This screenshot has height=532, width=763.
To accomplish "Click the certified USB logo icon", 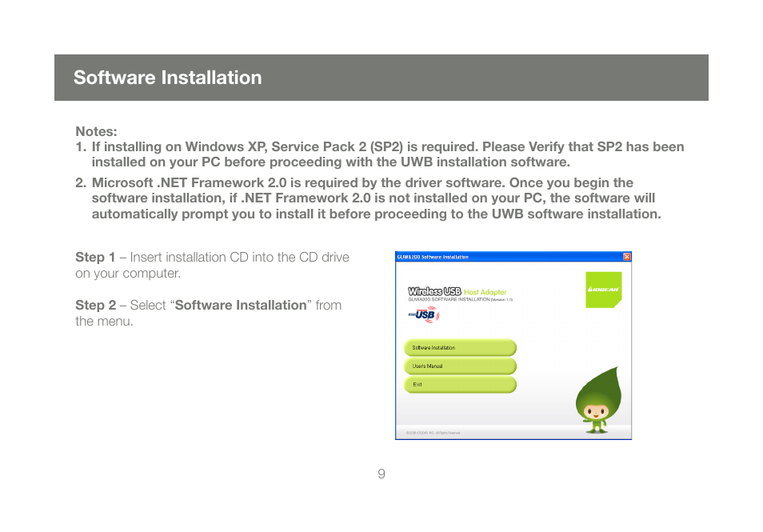I will point(425,315).
